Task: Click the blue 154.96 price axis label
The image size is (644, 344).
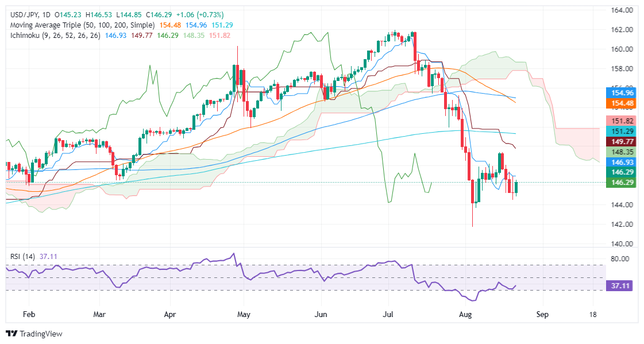Action: [621, 93]
